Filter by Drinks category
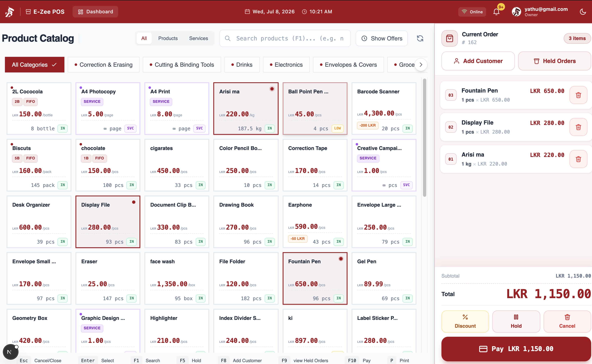 pos(242,64)
